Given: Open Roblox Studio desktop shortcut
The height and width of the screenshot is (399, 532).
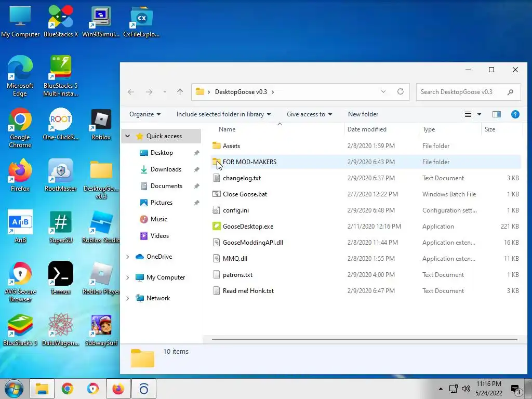Looking at the screenshot, I should pos(101,227).
